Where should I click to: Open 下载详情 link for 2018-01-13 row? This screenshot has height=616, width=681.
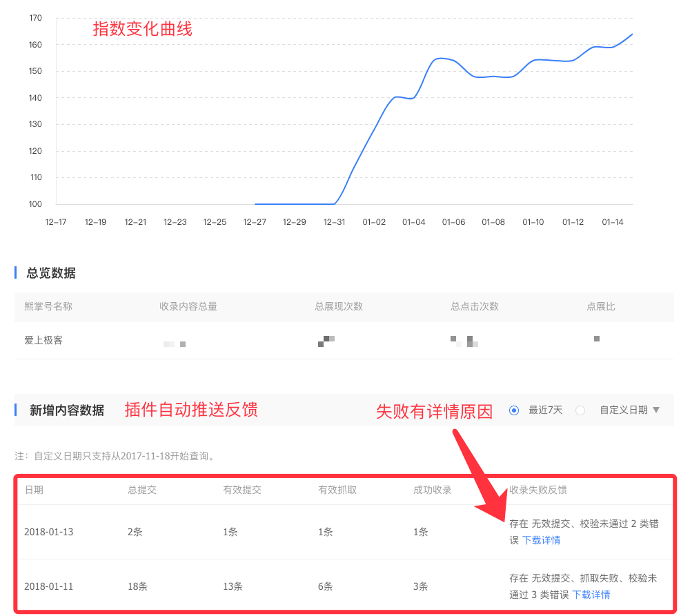(x=541, y=540)
